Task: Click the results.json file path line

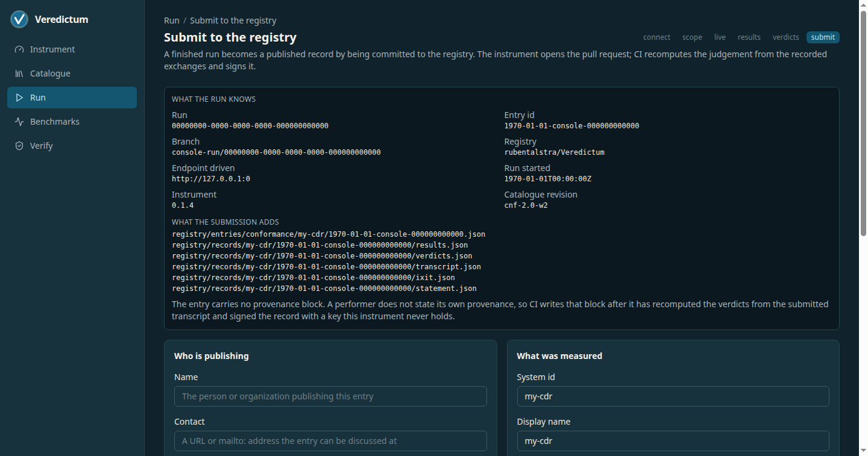Action: pyautogui.click(x=320, y=245)
